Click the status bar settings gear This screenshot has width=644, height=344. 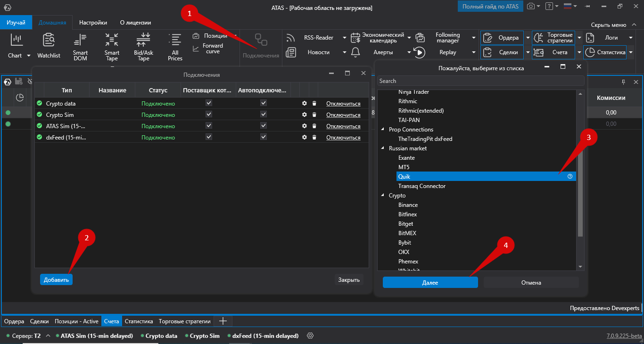click(x=310, y=336)
